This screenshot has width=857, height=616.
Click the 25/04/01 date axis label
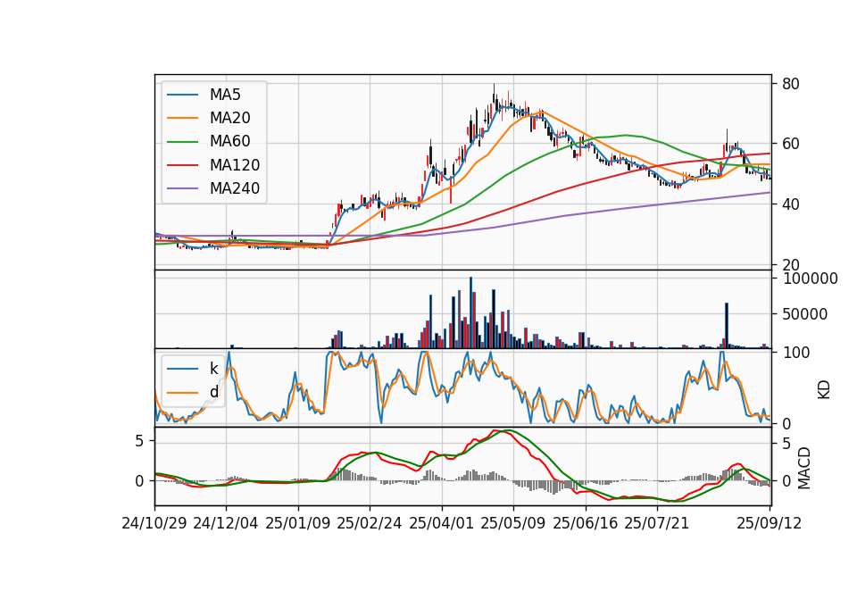(441, 523)
